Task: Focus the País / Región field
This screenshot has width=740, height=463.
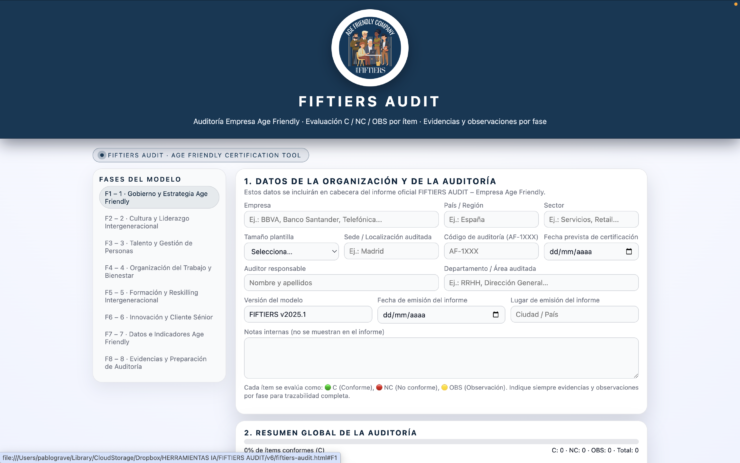Action: [x=490, y=220]
